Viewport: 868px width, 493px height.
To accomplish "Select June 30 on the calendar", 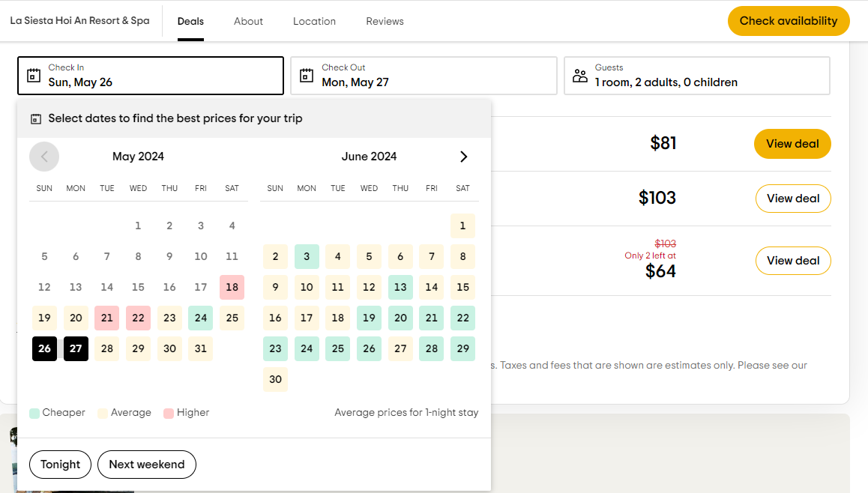I will (275, 380).
